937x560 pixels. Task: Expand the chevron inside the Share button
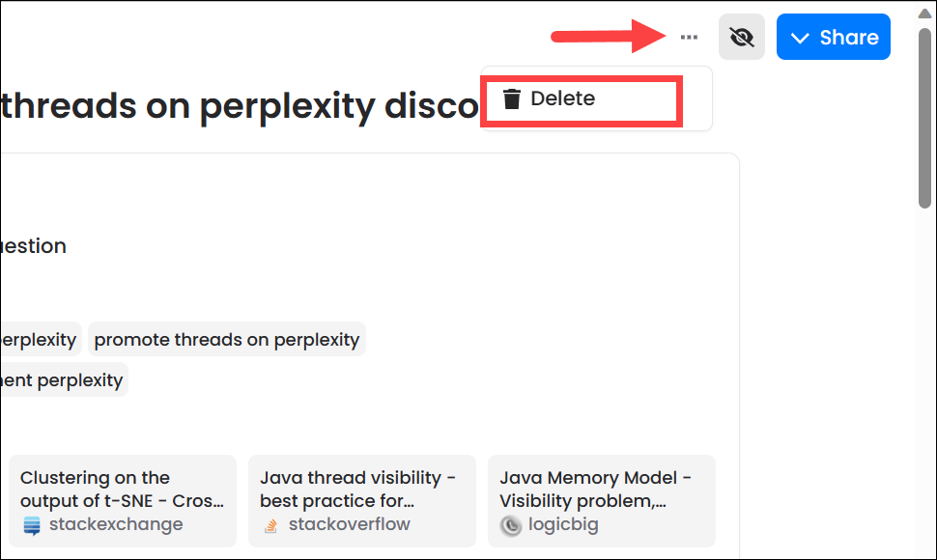800,39
